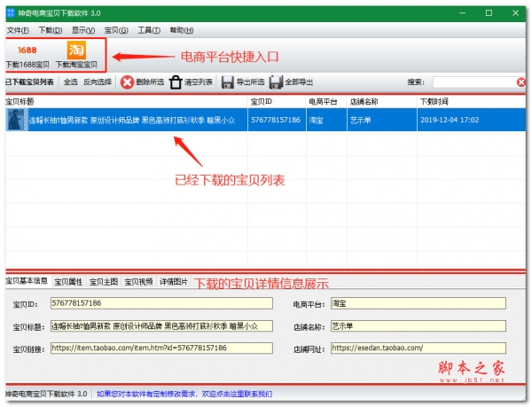Click ID cell 576778157186 in the list
Viewport: 532px width, 407px height.
[276, 120]
